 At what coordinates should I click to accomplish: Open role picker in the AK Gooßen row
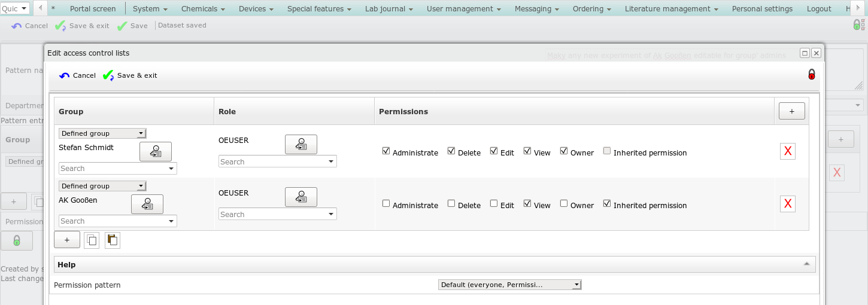(x=301, y=197)
